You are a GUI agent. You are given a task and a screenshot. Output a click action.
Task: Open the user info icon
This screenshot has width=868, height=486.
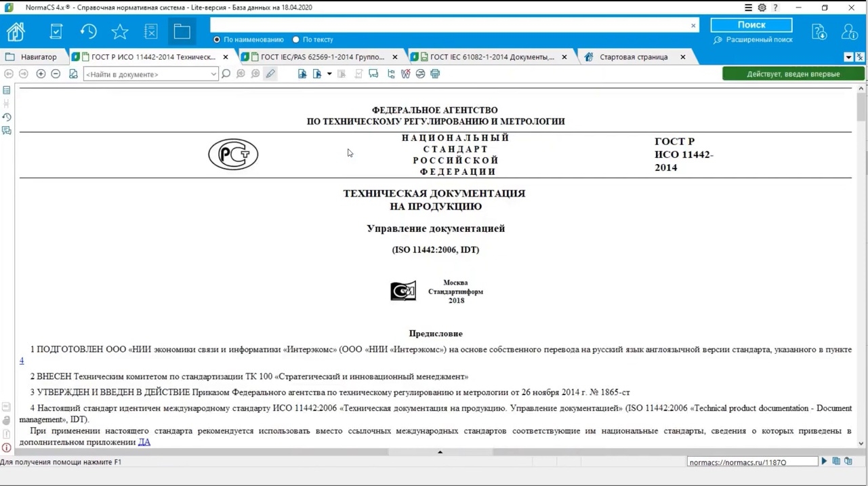tap(849, 31)
